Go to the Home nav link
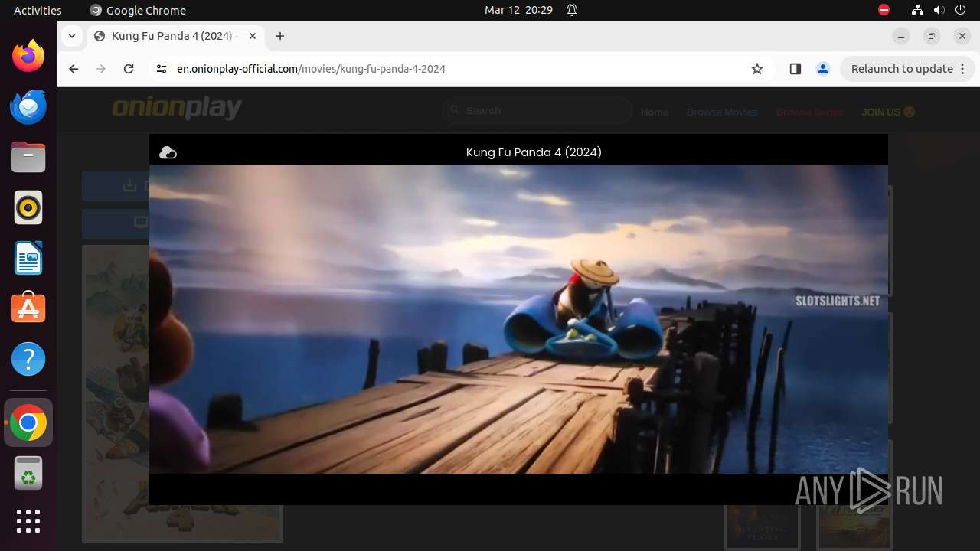The image size is (980, 551). 655,112
